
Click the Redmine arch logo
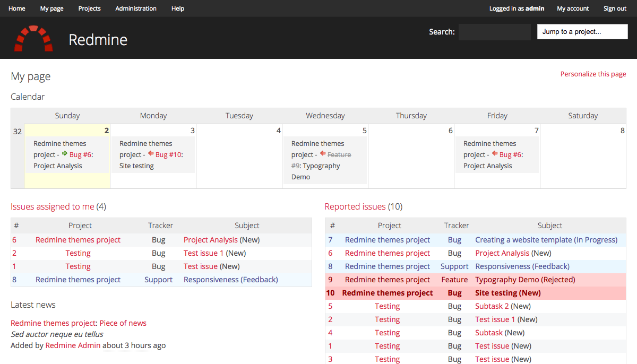[x=33, y=38]
